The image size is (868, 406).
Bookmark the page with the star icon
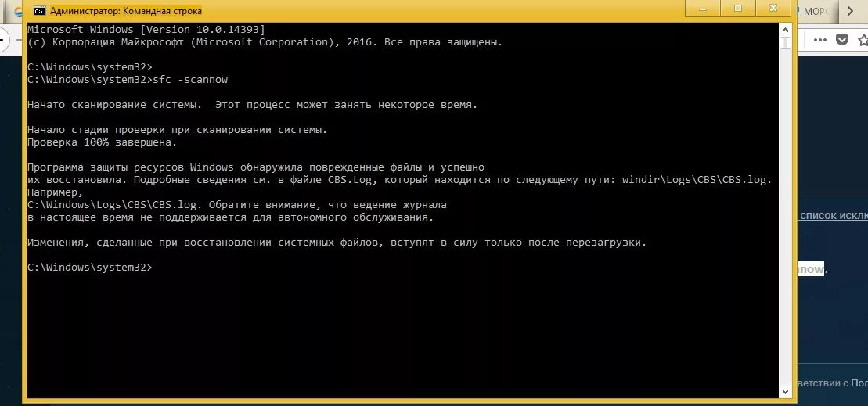point(863,40)
